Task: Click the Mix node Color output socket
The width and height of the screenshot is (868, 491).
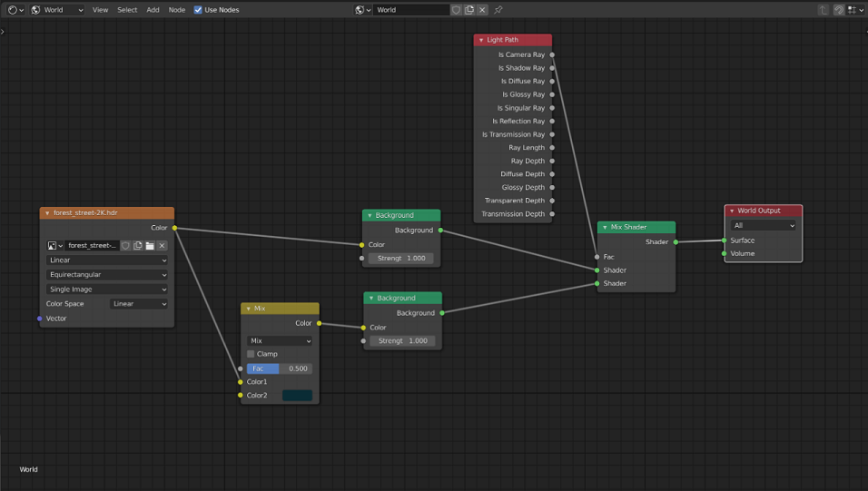Action: tap(319, 323)
